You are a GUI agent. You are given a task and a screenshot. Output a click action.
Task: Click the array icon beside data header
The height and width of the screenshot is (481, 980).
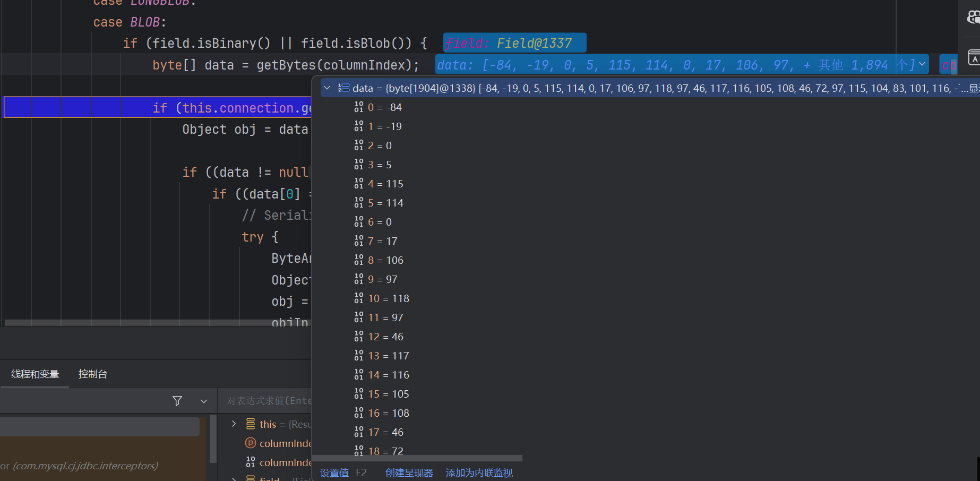(344, 88)
